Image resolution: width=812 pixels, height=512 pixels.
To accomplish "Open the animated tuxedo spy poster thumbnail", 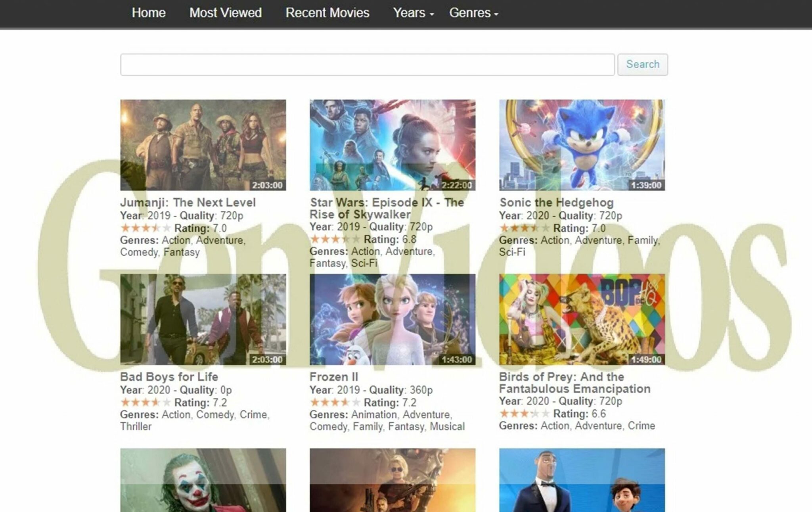I will pyautogui.click(x=582, y=480).
